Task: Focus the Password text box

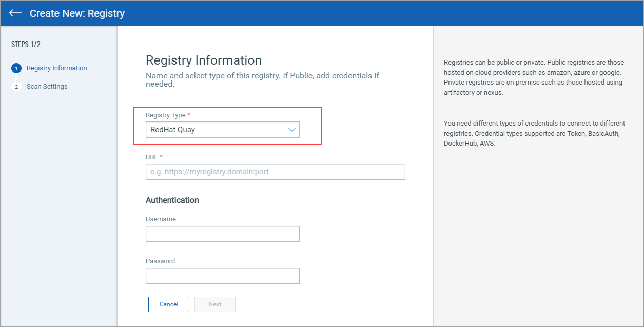Action: (x=223, y=276)
